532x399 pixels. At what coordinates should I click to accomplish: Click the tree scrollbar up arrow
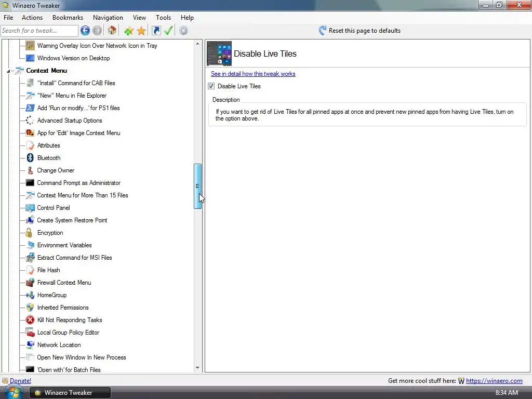[197, 44]
